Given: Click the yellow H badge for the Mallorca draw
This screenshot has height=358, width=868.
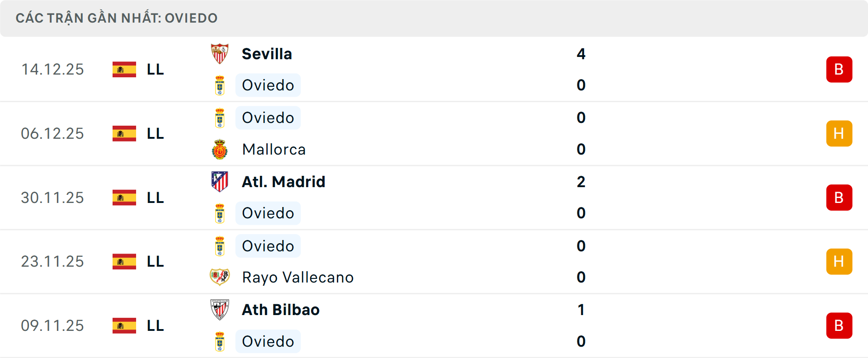Looking at the screenshot, I should tap(839, 133).
